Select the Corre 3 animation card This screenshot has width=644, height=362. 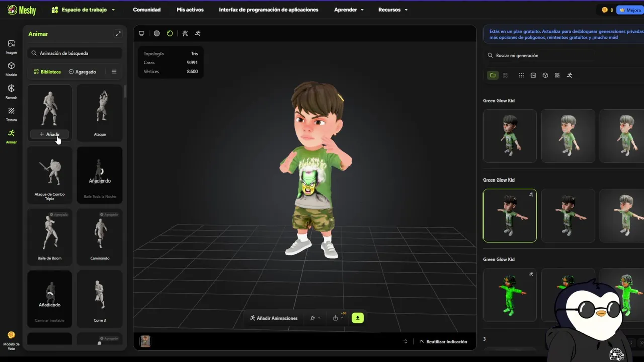pos(100,299)
